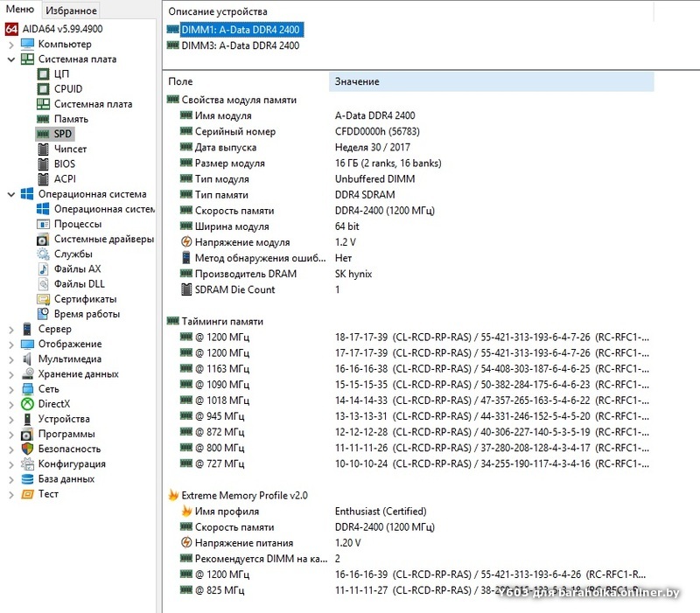The width and height of the screenshot is (700, 613).
Task: Open the Конфигурация tree item
Action: point(72,464)
